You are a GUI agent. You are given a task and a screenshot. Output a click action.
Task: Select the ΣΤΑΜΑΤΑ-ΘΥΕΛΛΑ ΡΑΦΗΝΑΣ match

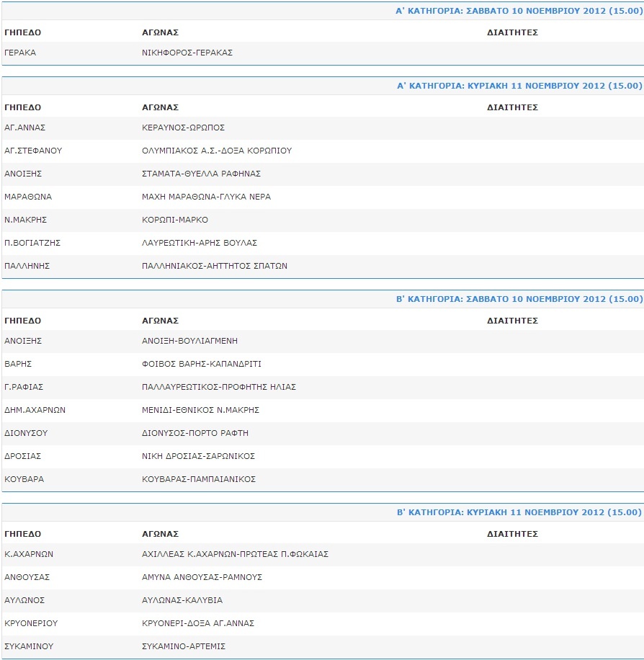coord(201,174)
